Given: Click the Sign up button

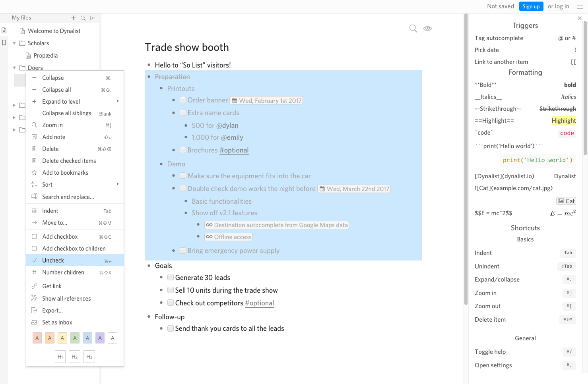Looking at the screenshot, I should pos(531,6).
